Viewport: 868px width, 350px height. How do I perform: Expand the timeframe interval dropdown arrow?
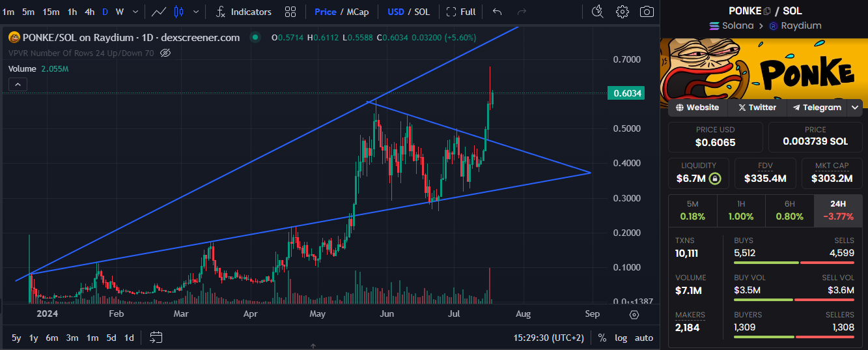pyautogui.click(x=135, y=12)
